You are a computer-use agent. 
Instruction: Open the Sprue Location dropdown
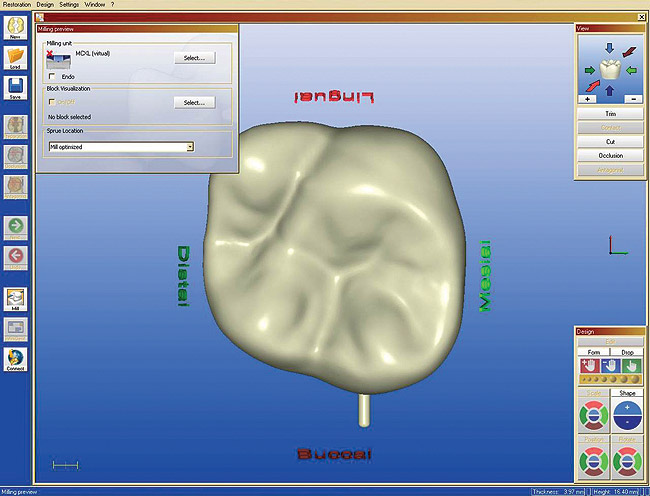pos(190,146)
